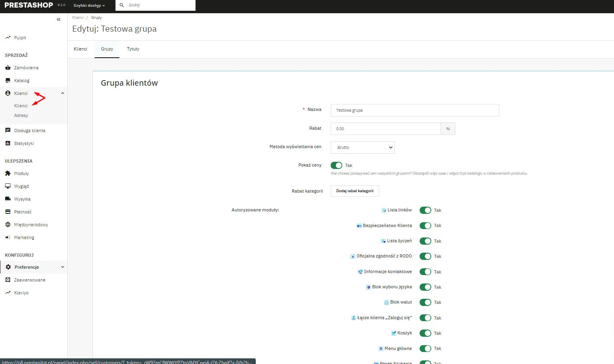Click the Dodaj rabat kategorii button

(x=355, y=191)
